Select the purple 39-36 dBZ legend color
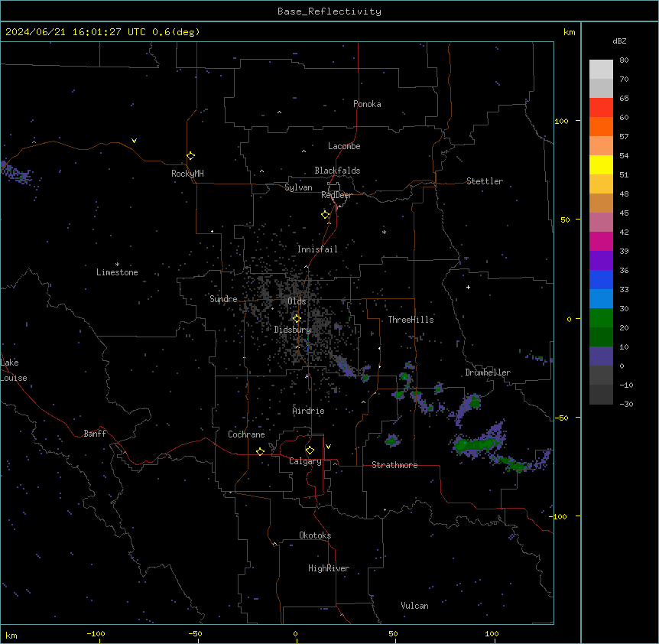Screen dimensions: 659x644 pos(601,261)
